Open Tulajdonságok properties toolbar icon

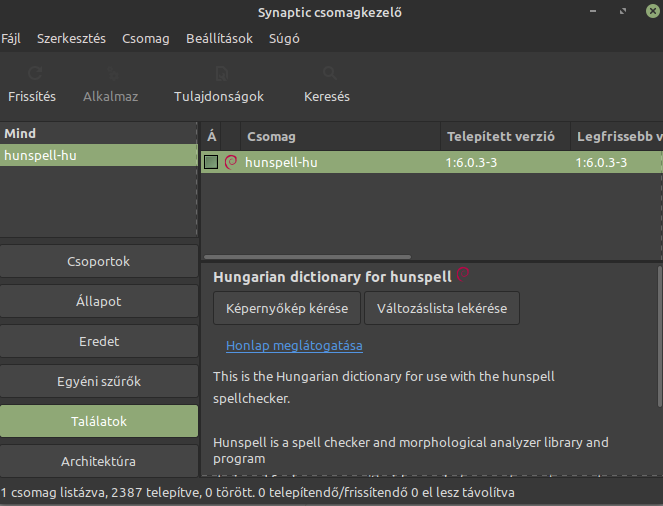(222, 74)
